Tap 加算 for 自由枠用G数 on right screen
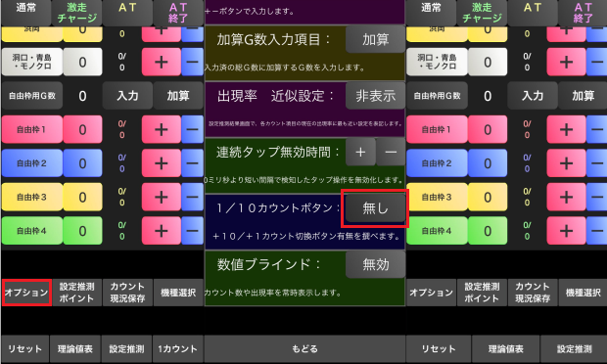Screen dimensions: 607x364 point(583,96)
